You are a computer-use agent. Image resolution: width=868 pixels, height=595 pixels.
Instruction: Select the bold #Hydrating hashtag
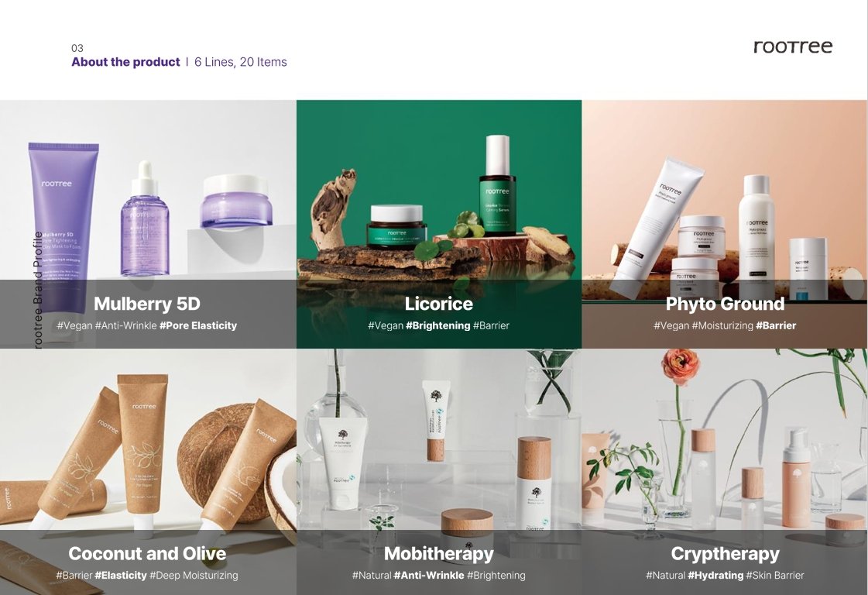[715, 576]
